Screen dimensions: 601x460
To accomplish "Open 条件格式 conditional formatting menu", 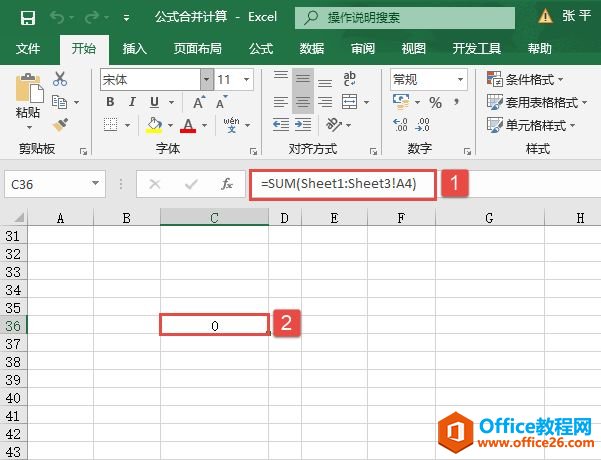I will [x=525, y=80].
